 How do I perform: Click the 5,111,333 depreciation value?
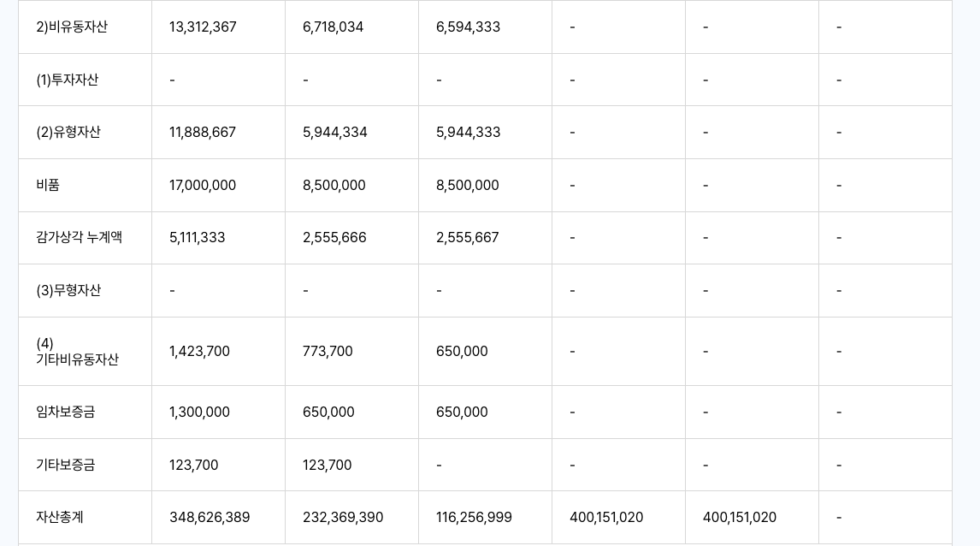tap(198, 238)
